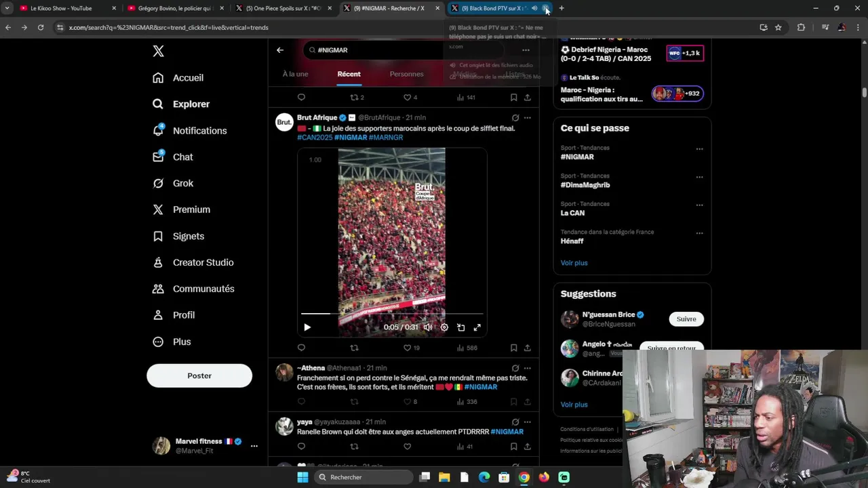The height and width of the screenshot is (488, 868).
Task: Open more options on yaya post
Action: [x=528, y=422]
